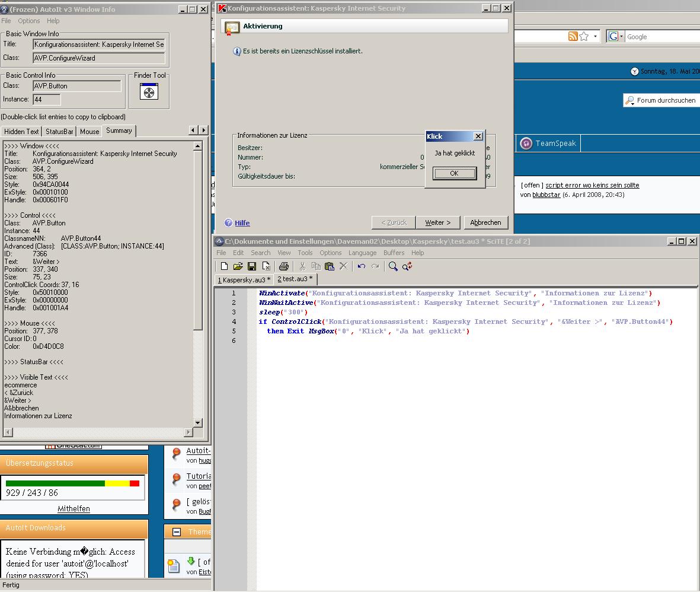Click the Weiter > button
Screen dimensions: 700x592
(437, 222)
